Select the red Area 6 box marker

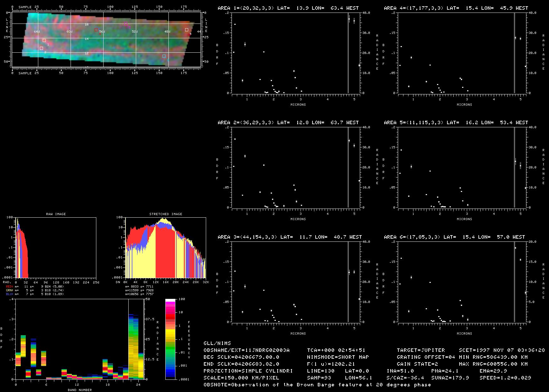point(96,30)
